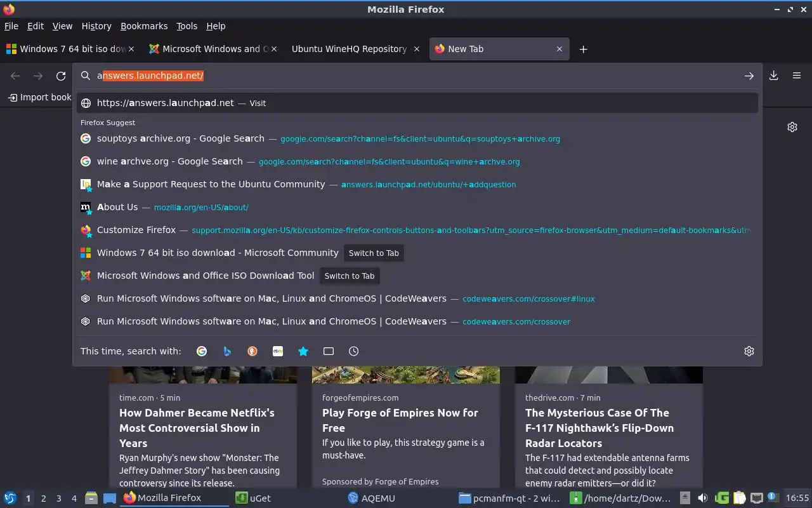Open Make a Support Request to Ubuntu Community
Image resolution: width=812 pixels, height=508 pixels.
pos(417,184)
